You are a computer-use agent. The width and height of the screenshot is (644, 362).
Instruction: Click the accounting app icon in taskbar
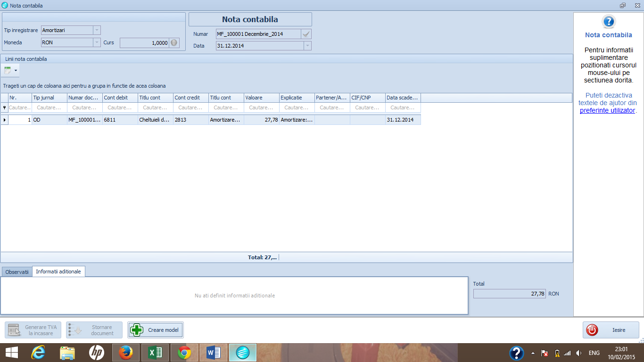coord(243,353)
